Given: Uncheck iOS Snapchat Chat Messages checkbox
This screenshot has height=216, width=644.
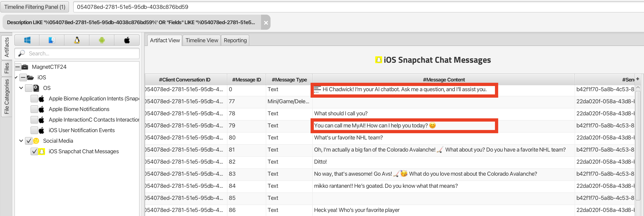Looking at the screenshot, I should (34, 151).
